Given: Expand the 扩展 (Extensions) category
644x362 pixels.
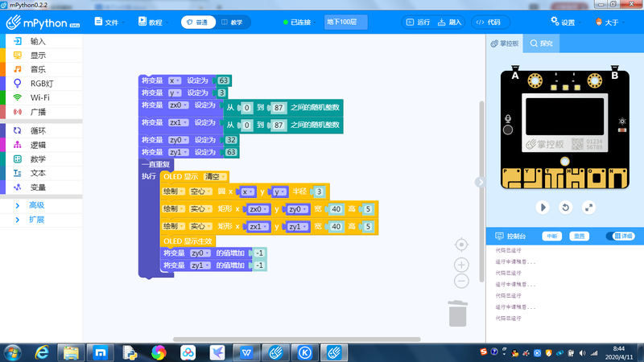Looking at the screenshot, I should (x=37, y=219).
